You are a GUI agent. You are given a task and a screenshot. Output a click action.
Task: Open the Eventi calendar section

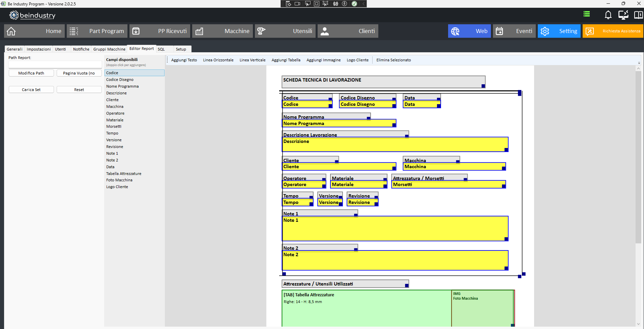[514, 31]
